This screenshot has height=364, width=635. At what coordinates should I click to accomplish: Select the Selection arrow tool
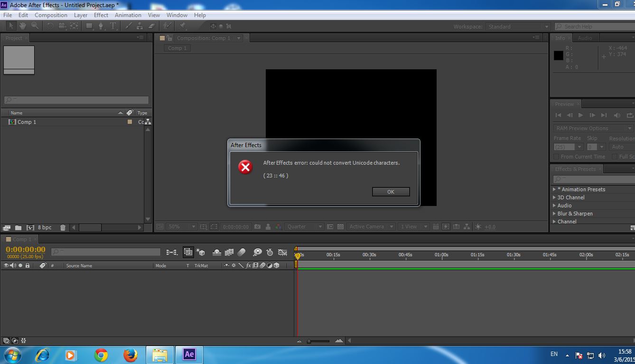click(12, 26)
